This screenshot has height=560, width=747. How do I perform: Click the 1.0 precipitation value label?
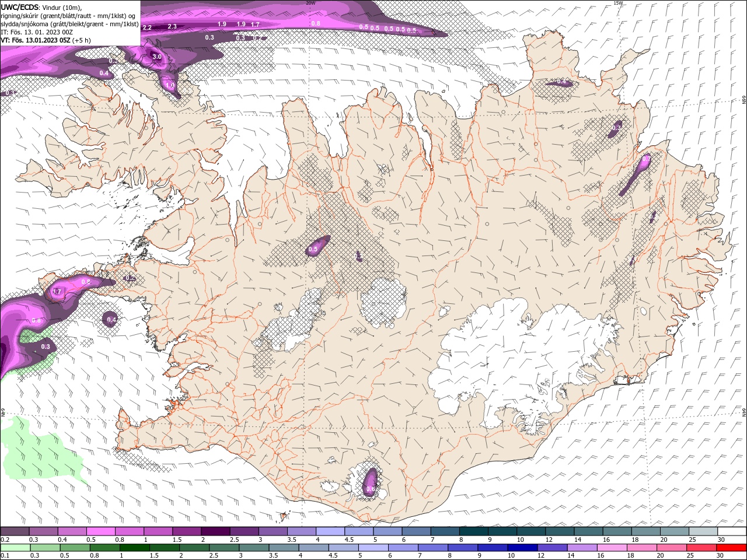170,85
